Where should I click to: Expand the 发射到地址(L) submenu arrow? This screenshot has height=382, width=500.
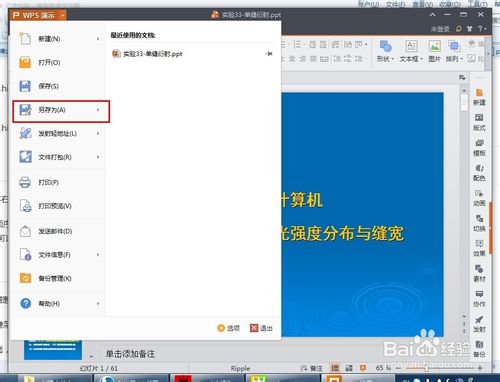98,133
